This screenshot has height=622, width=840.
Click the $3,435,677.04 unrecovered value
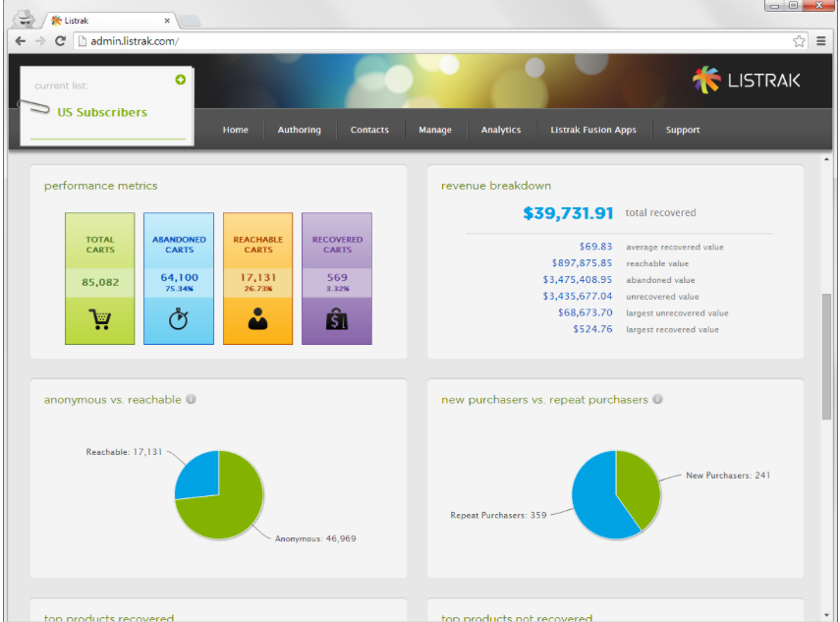click(x=577, y=297)
